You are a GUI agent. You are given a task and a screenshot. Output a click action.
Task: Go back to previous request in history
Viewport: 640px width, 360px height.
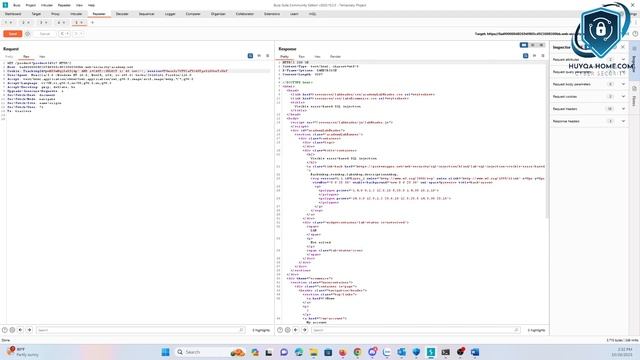tap(62, 34)
